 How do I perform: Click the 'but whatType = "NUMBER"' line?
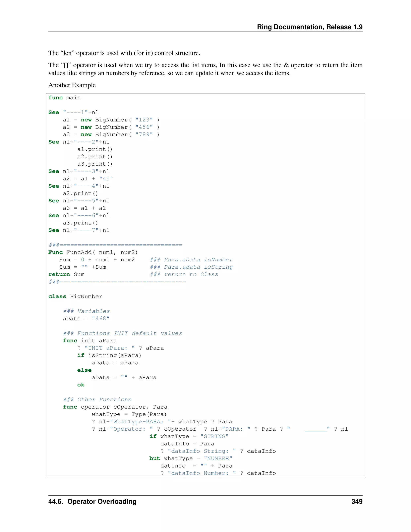[191, 458]
